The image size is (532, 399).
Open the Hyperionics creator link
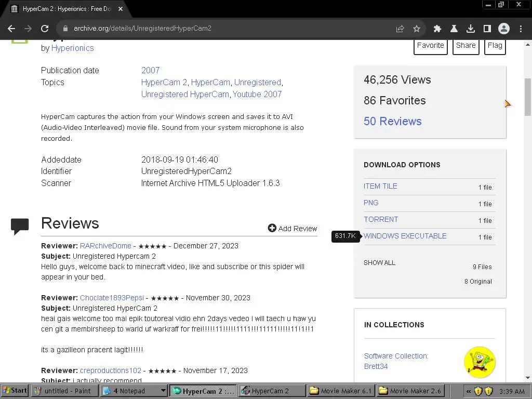click(72, 48)
